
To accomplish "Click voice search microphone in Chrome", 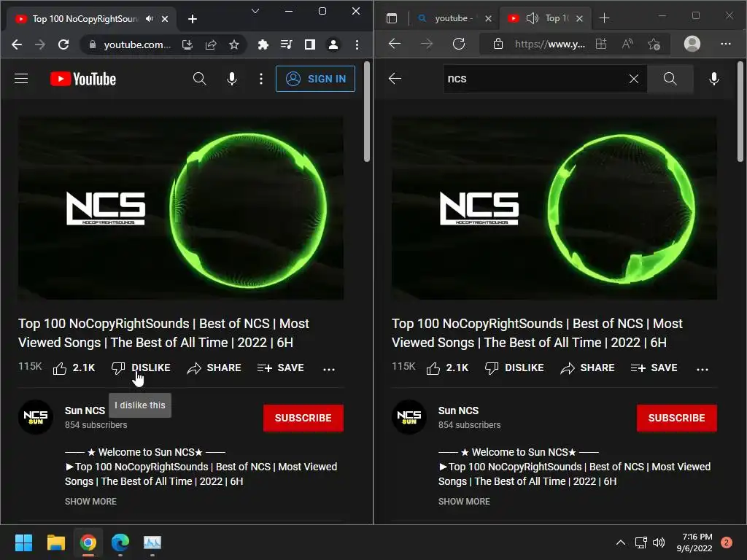I will (231, 79).
